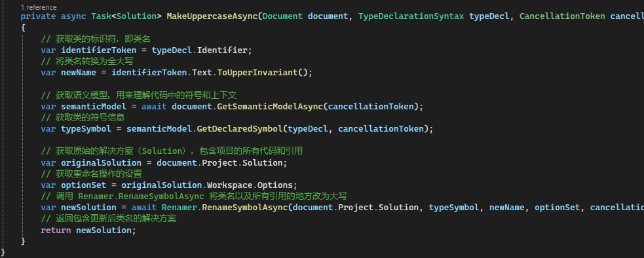
Task: Click the comment starting "获取原始的解决方案"
Action: (172, 151)
